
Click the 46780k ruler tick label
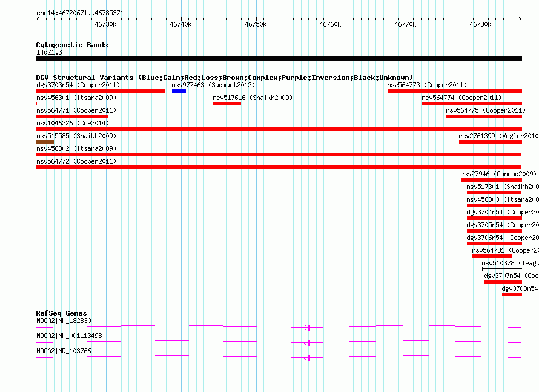click(480, 24)
